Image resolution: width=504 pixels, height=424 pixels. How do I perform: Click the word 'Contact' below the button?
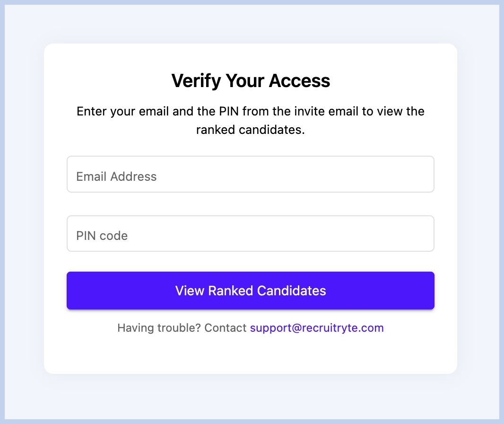click(226, 328)
